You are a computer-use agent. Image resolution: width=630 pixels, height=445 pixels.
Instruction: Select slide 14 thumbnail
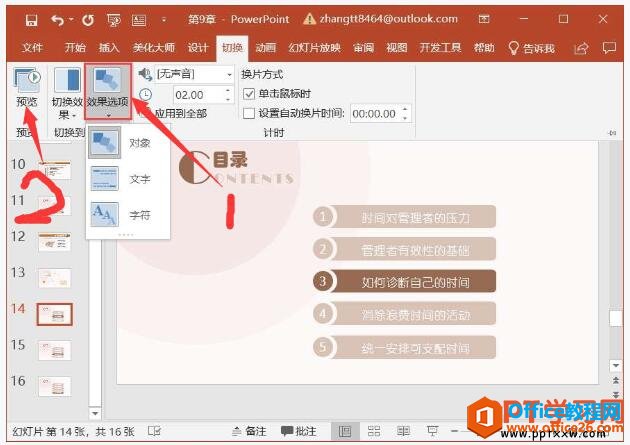pyautogui.click(x=55, y=314)
